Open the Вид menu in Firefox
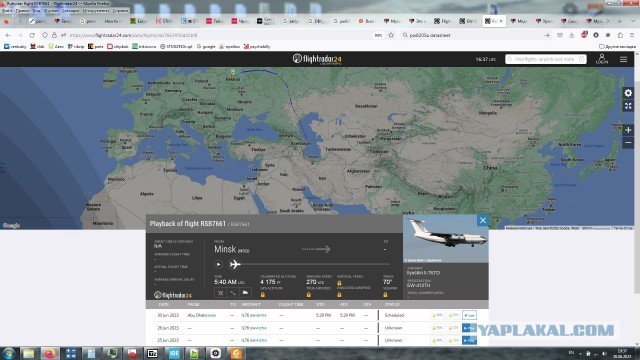640x360 pixels. (x=36, y=11)
